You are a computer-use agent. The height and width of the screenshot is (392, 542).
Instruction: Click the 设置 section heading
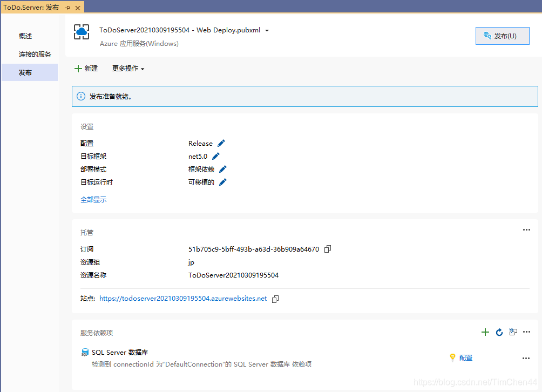[x=87, y=127]
